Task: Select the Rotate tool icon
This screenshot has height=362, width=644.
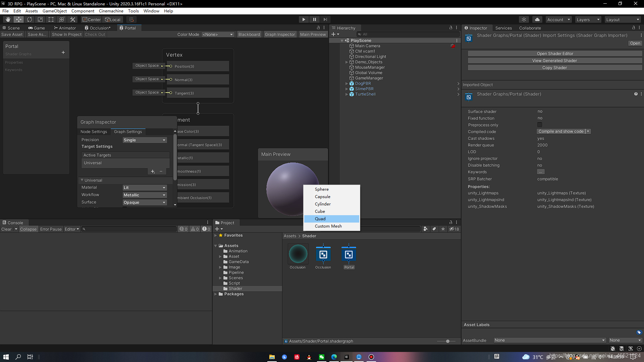Action: tap(30, 19)
